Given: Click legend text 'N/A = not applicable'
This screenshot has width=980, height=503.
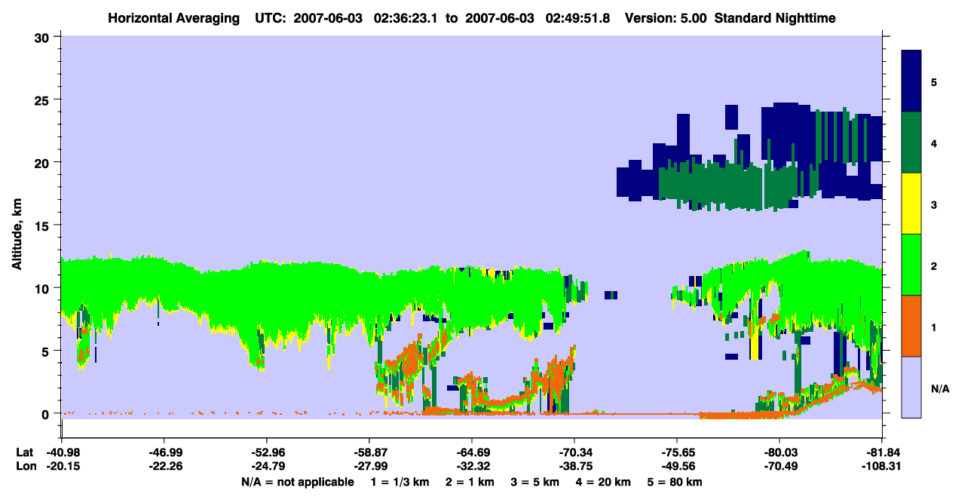Looking at the screenshot, I should click(297, 481).
